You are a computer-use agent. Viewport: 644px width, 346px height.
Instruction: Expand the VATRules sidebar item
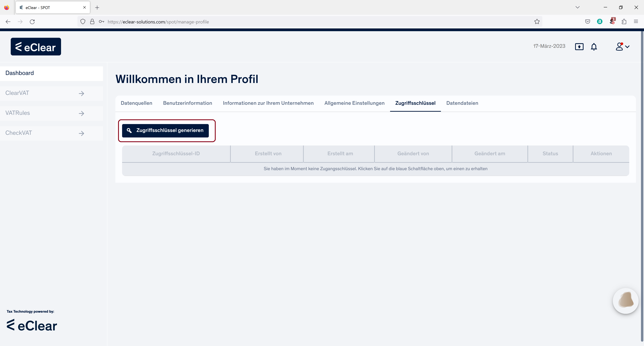(x=81, y=113)
